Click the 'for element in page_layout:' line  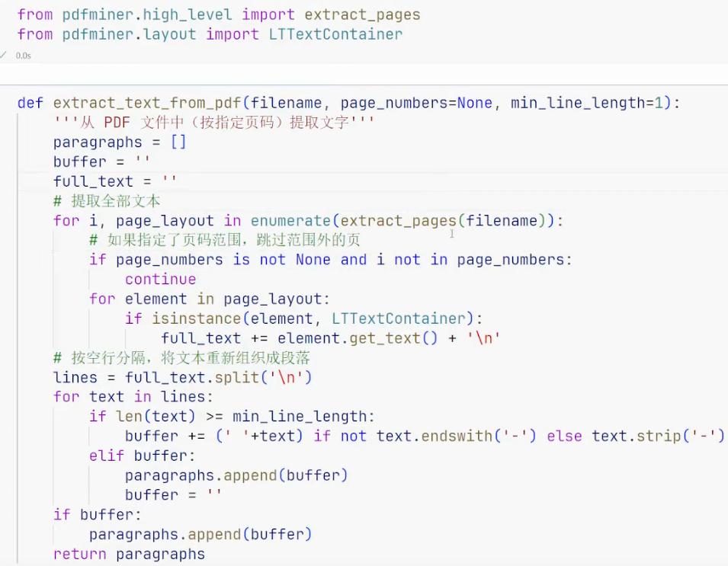[x=210, y=299]
